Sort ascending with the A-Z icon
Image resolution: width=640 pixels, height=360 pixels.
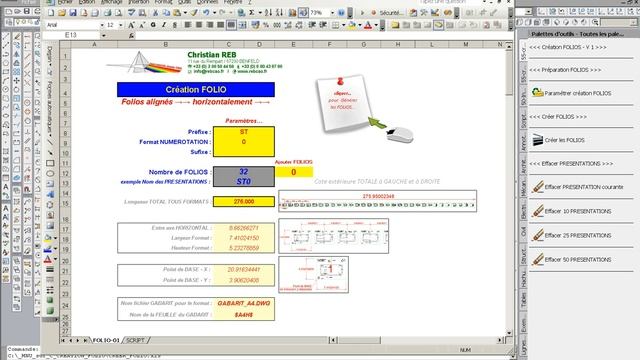click(268, 13)
